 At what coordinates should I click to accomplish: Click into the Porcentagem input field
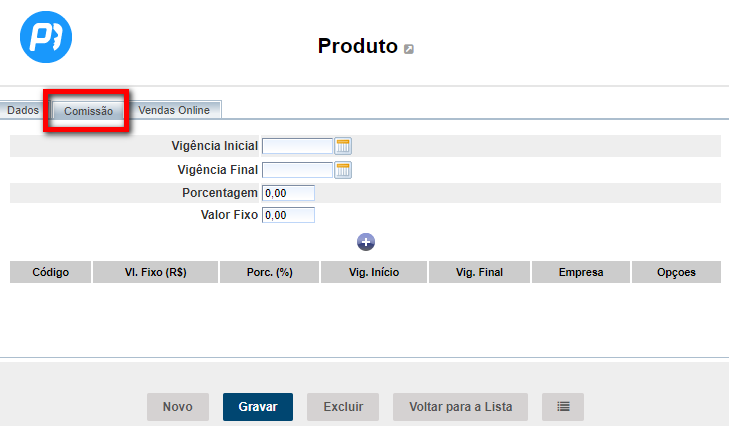click(x=289, y=193)
